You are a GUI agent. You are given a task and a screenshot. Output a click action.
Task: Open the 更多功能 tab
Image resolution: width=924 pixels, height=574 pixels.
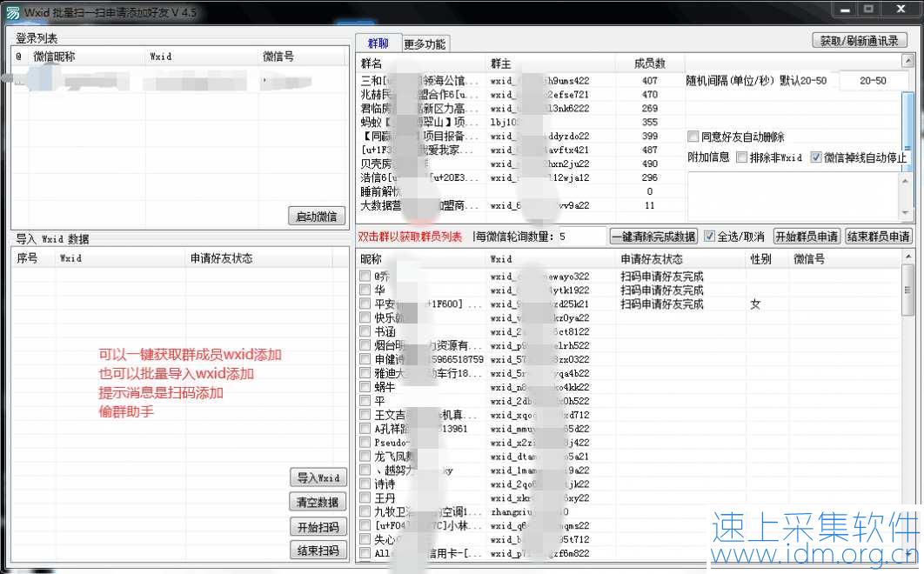click(x=425, y=44)
